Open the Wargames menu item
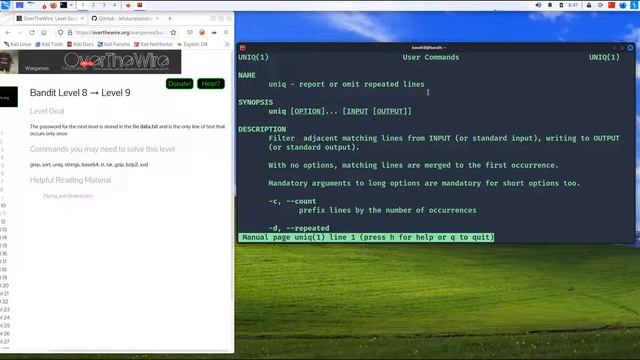Screen dimensions: 640x360 point(37,68)
